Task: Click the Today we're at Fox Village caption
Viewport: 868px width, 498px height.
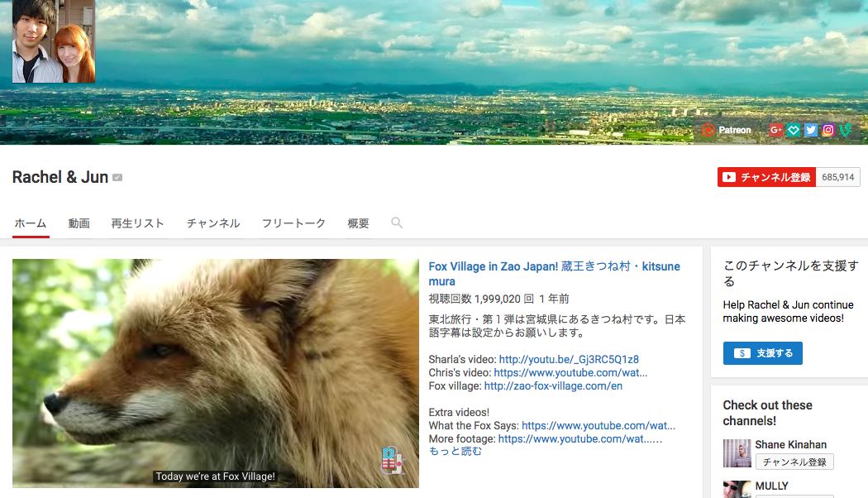Action: 215,476
